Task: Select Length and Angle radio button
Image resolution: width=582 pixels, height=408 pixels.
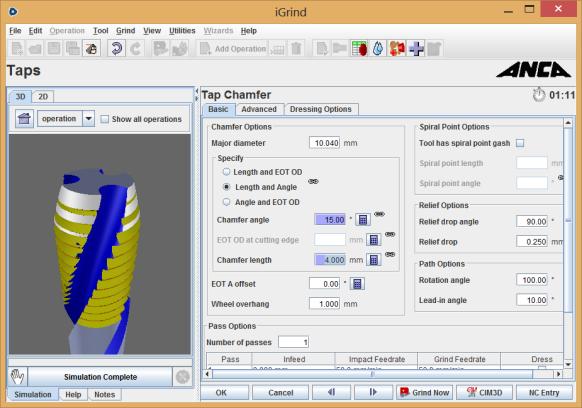Action: click(226, 187)
